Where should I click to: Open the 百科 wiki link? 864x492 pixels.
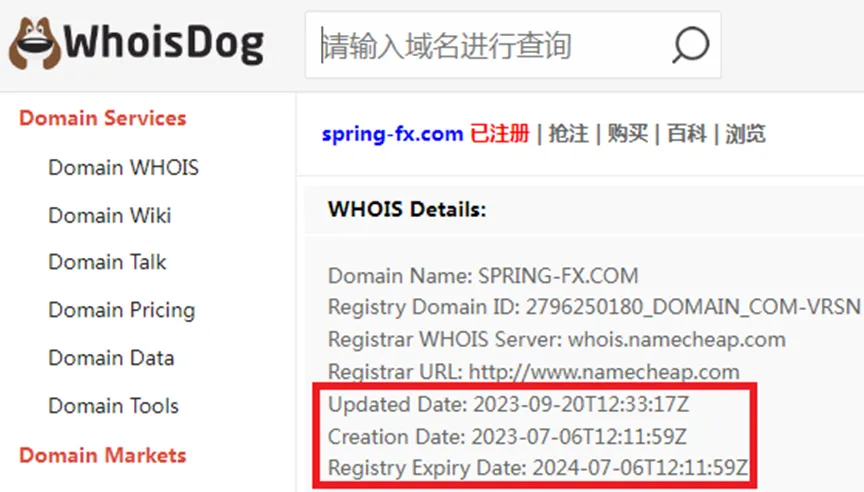point(687,134)
